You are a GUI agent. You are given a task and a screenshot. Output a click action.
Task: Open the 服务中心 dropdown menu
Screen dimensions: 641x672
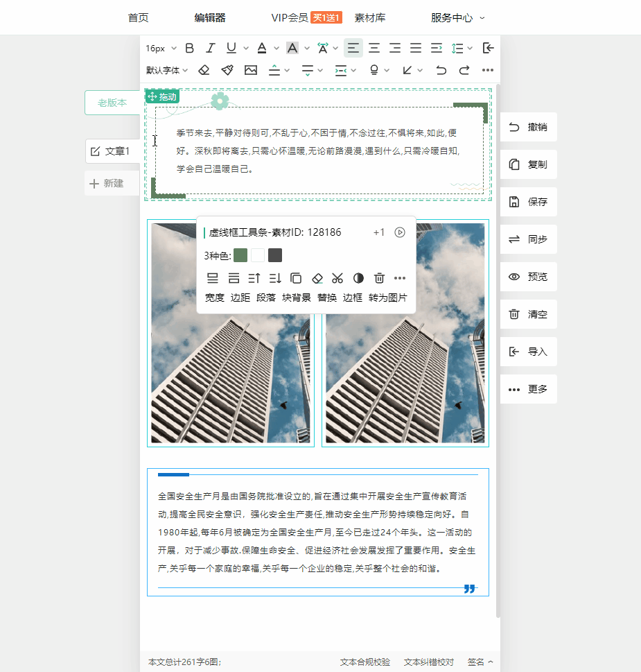[x=457, y=17]
